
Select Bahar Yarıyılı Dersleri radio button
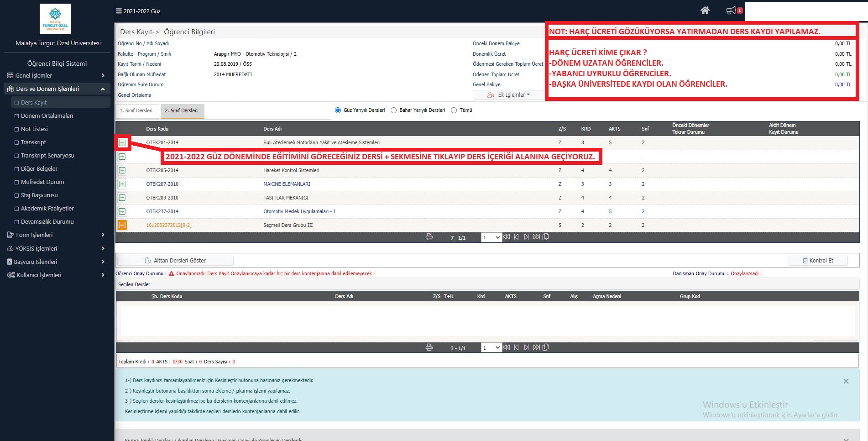pos(393,110)
